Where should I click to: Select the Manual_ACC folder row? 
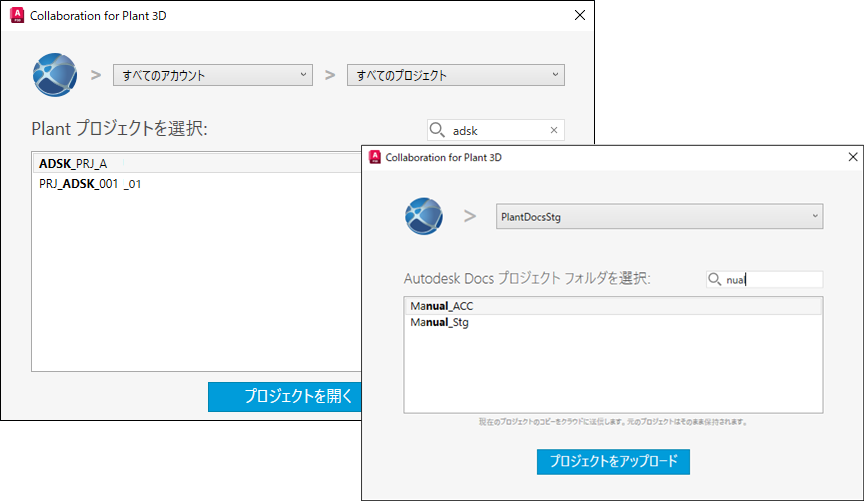click(613, 306)
